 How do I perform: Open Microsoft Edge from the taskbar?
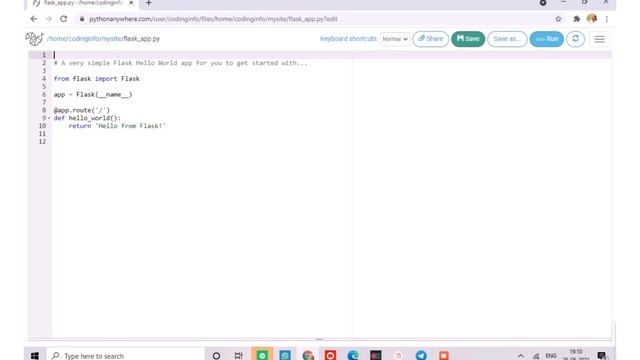(353, 356)
